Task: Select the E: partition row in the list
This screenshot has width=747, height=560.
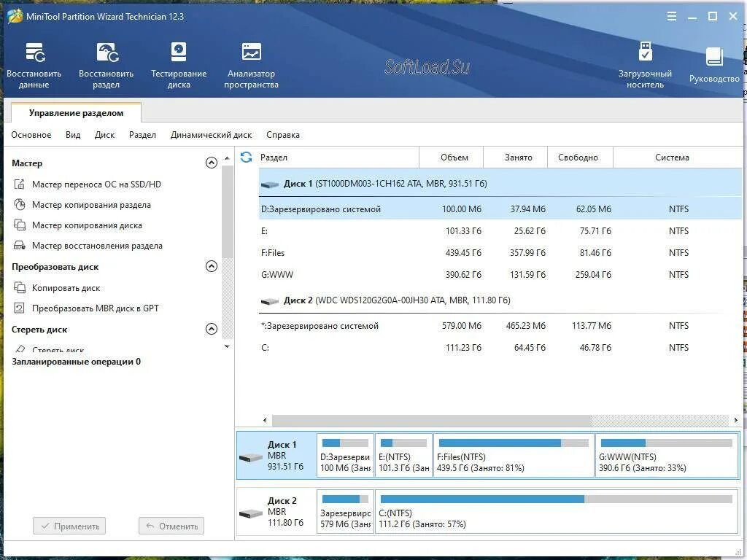Action: (x=500, y=231)
